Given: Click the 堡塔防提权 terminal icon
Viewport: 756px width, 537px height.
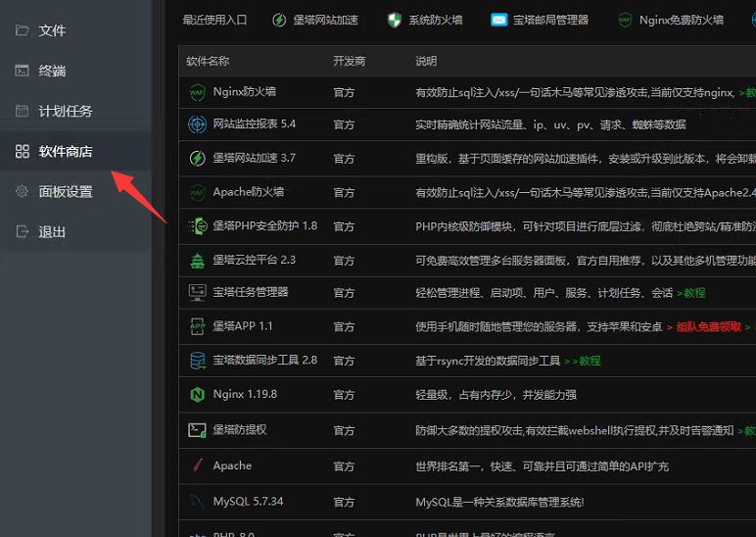Looking at the screenshot, I should click(197, 430).
